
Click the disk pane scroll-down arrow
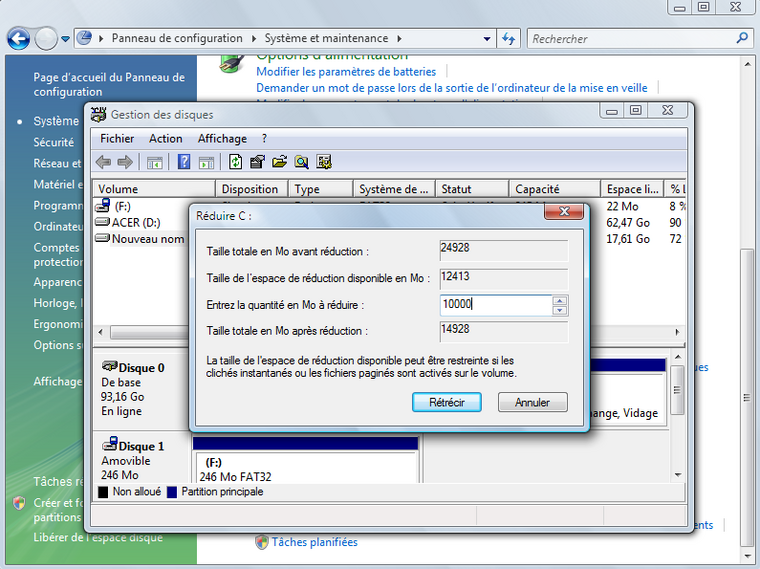[x=678, y=475]
